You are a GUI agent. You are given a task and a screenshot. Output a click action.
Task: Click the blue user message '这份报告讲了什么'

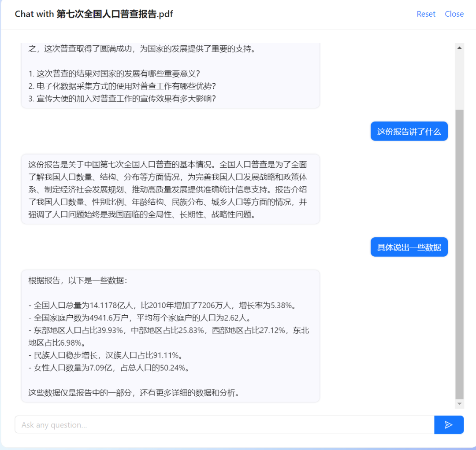pyautogui.click(x=409, y=131)
